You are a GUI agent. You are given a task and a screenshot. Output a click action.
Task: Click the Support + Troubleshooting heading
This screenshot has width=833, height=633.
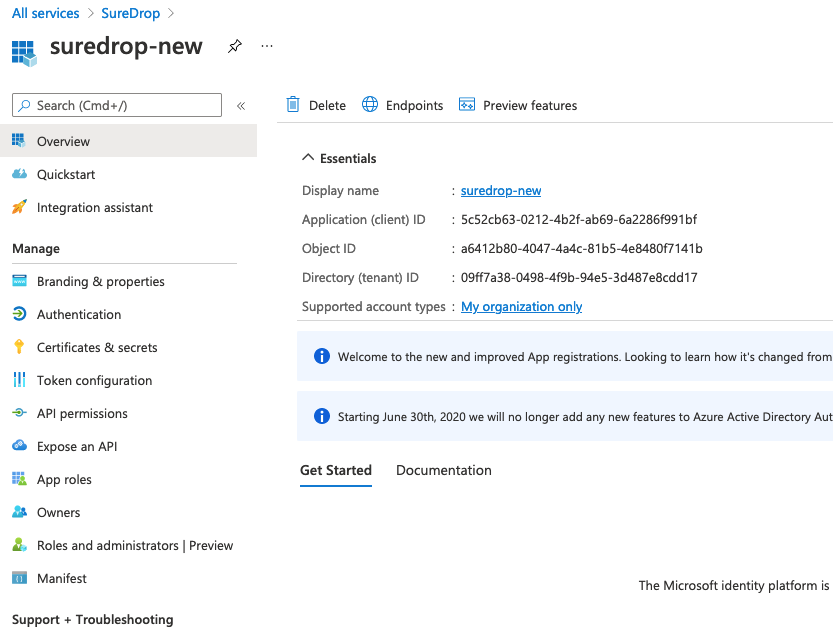point(92,619)
